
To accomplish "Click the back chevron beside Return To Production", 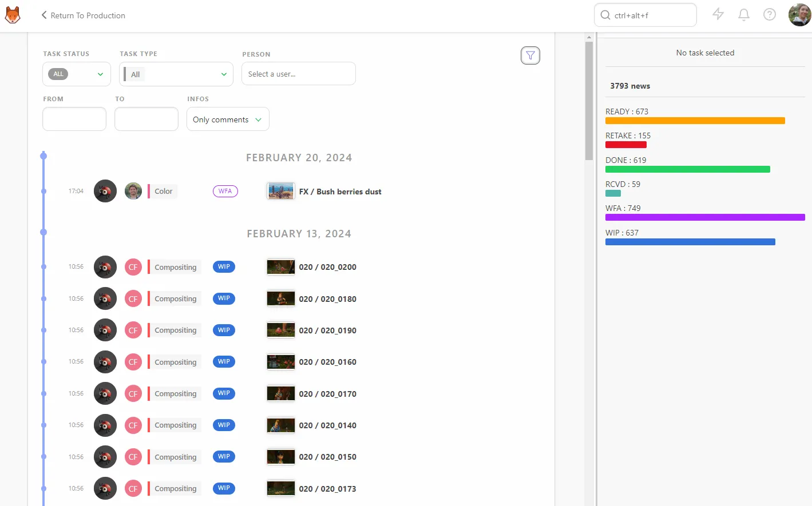I will (44, 15).
